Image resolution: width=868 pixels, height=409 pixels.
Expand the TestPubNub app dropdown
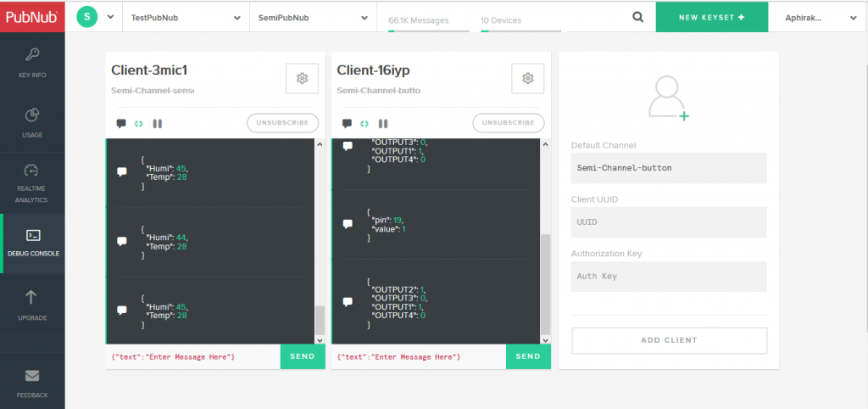(x=186, y=17)
